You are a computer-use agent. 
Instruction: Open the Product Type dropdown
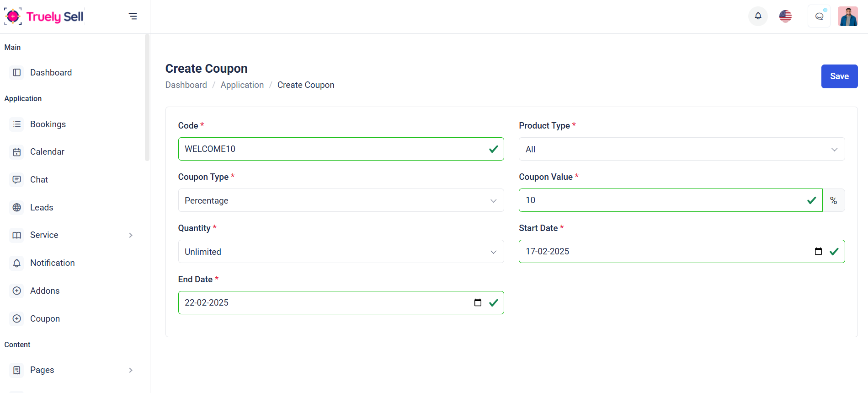point(682,149)
